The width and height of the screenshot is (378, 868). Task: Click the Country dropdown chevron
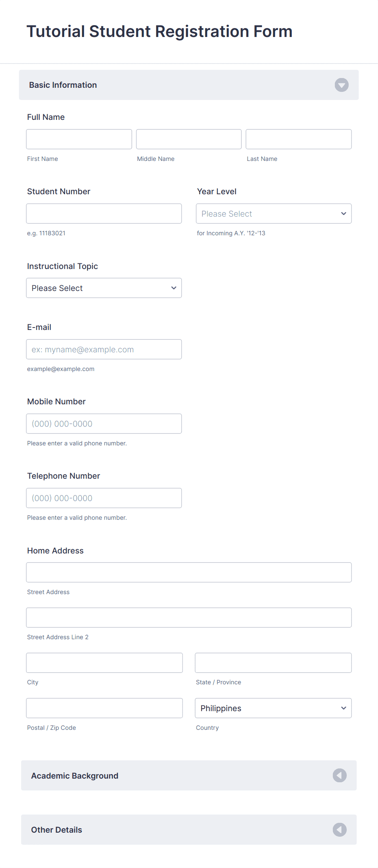(343, 708)
